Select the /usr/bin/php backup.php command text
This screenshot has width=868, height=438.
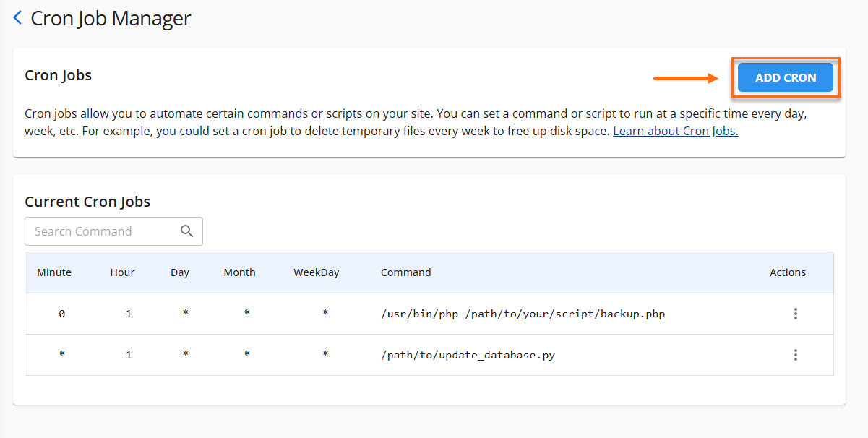(x=523, y=314)
